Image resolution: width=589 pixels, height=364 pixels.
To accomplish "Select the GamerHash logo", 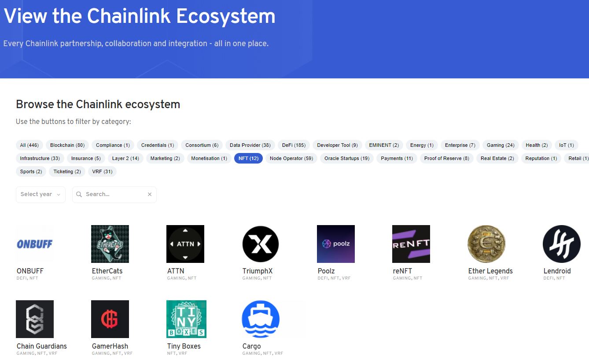I will [x=110, y=319].
